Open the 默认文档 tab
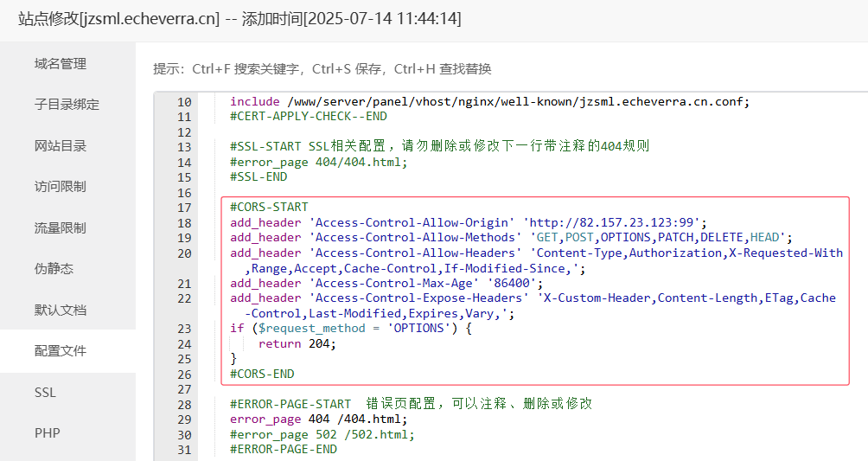 [x=61, y=311]
